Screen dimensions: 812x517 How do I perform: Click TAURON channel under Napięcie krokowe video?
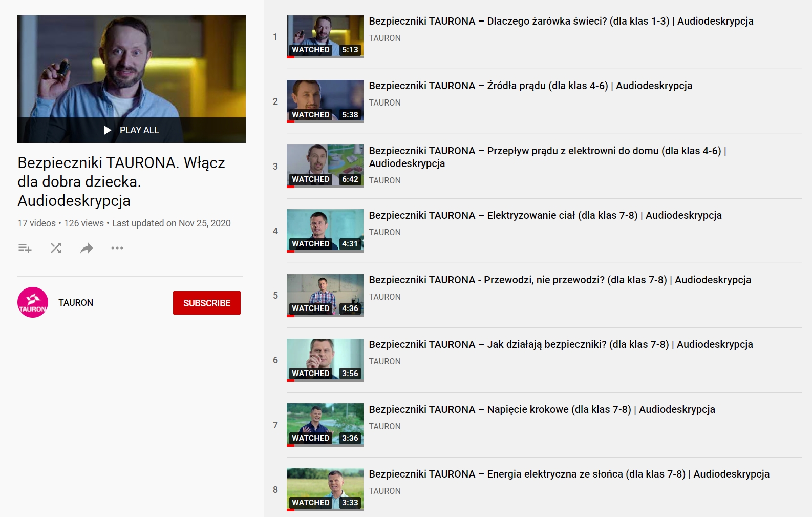click(384, 427)
